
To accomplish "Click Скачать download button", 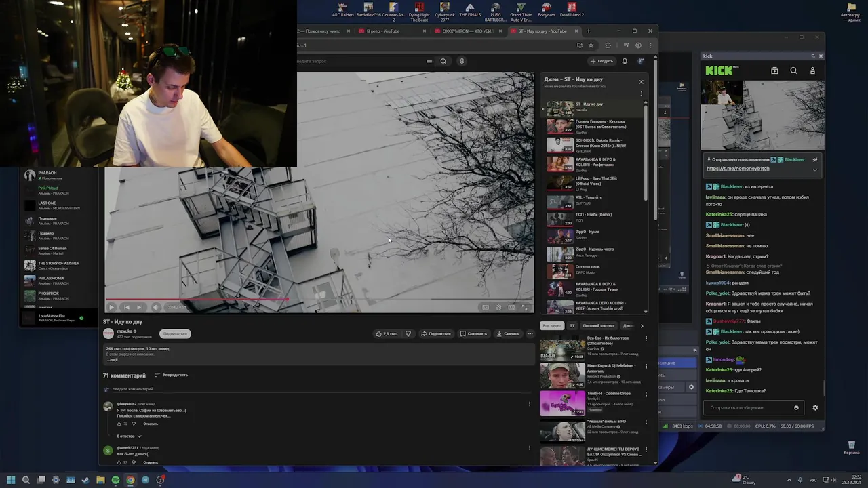I will (508, 333).
